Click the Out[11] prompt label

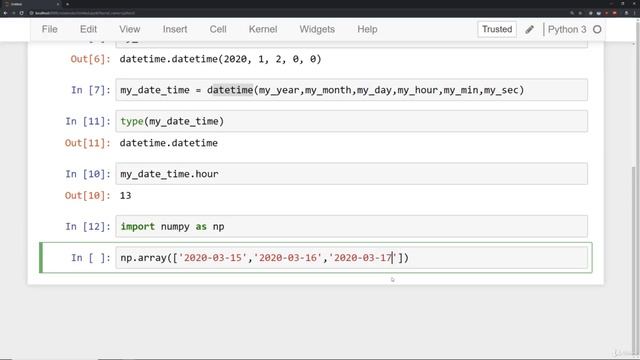pos(88,143)
